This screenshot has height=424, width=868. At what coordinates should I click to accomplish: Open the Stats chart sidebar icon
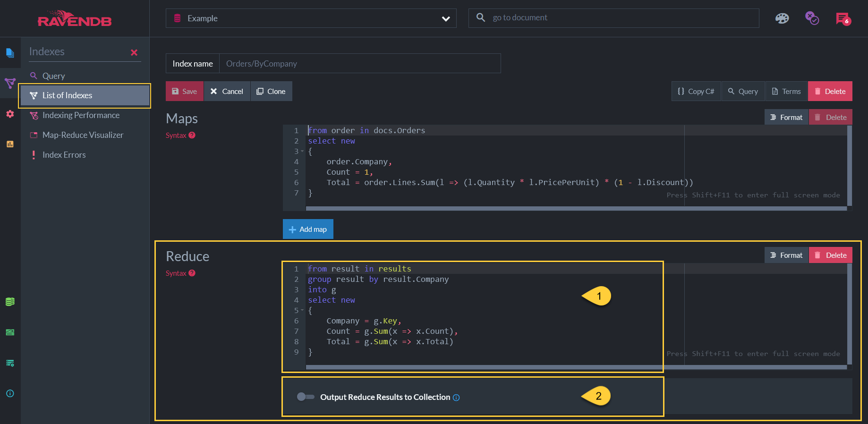pyautogui.click(x=10, y=144)
